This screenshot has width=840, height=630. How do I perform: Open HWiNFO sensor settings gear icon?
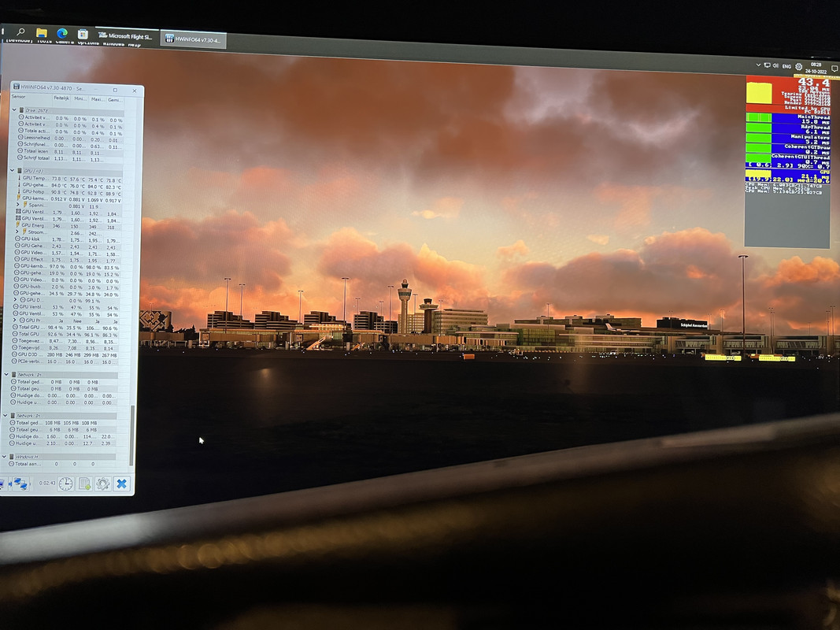tap(103, 484)
